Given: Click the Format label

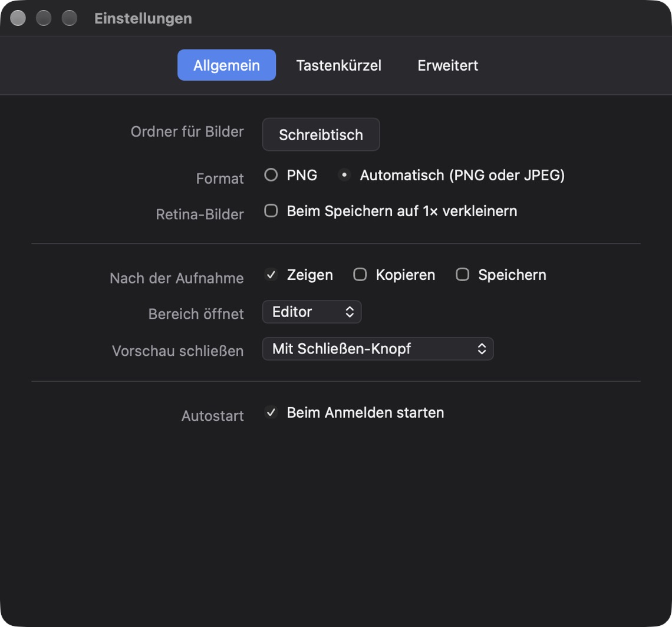Looking at the screenshot, I should [220, 179].
